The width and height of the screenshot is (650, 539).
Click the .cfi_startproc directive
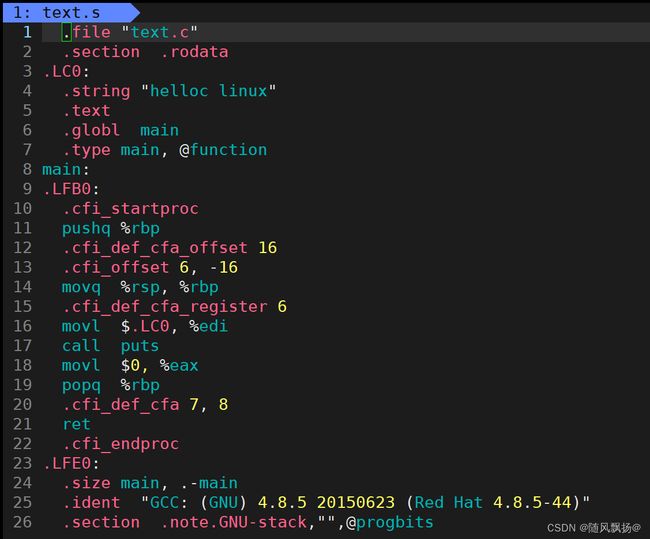[x=130, y=209]
